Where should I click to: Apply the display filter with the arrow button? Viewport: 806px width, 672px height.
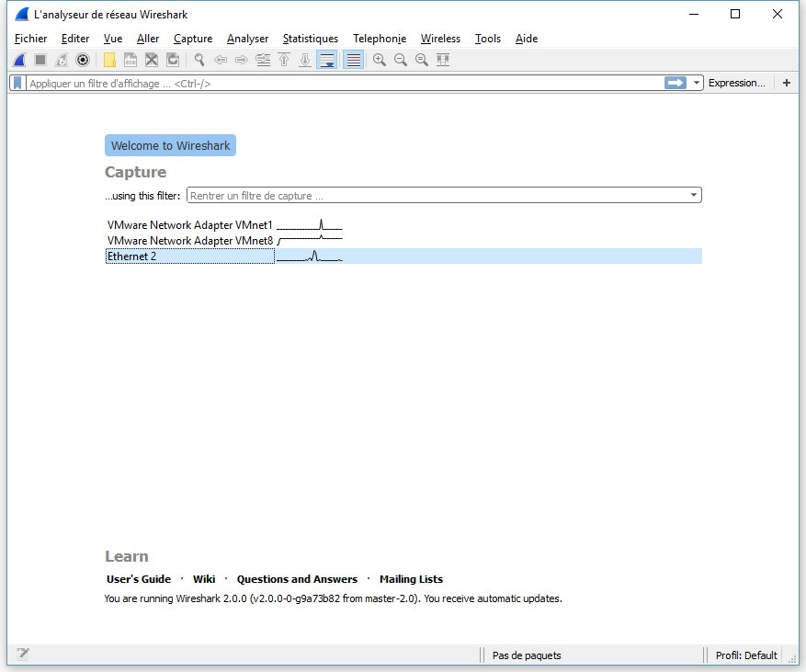675,83
